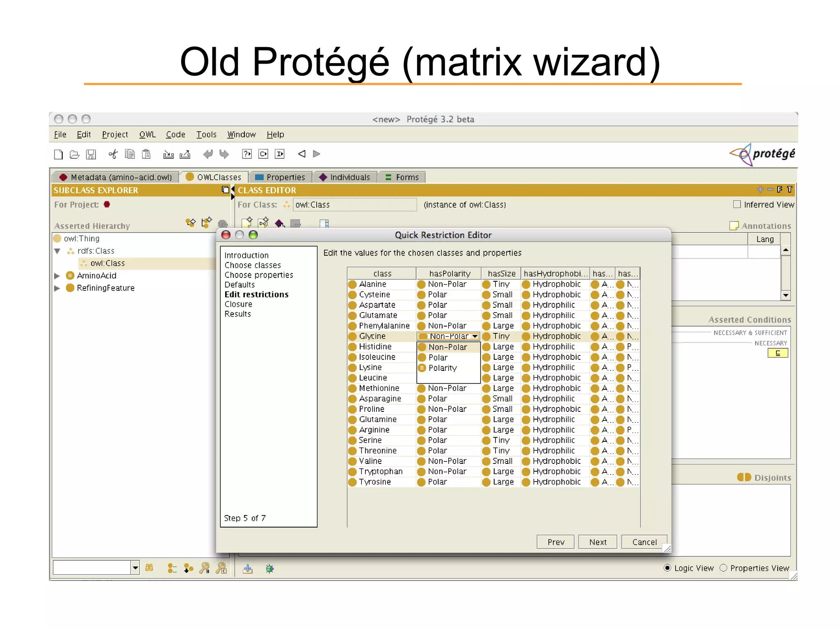Click the plus icon in Class Editor header
Image resolution: width=840 pixels, height=630 pixels.
[x=760, y=189]
